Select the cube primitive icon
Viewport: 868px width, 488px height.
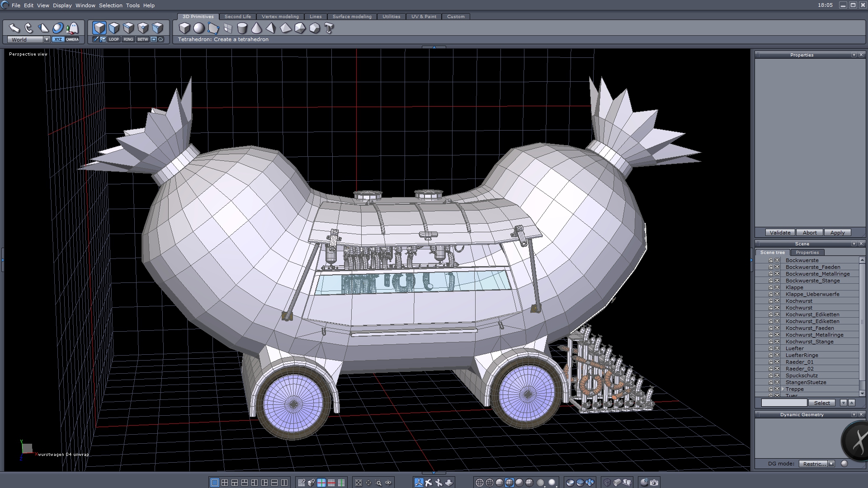184,28
